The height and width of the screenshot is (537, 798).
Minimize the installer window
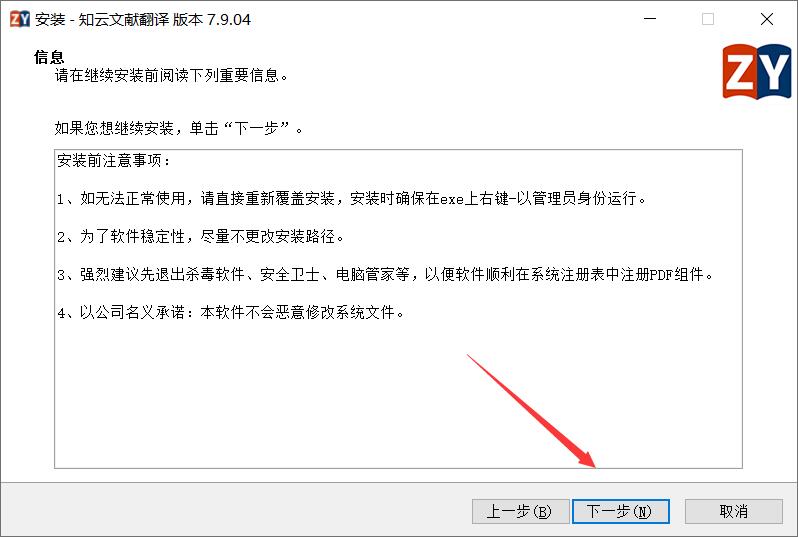tap(650, 19)
